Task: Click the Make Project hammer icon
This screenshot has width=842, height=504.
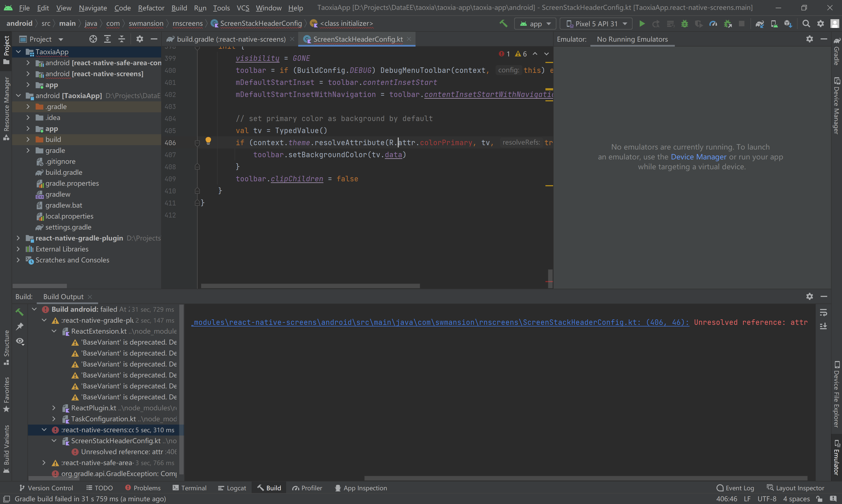Action: (x=503, y=24)
